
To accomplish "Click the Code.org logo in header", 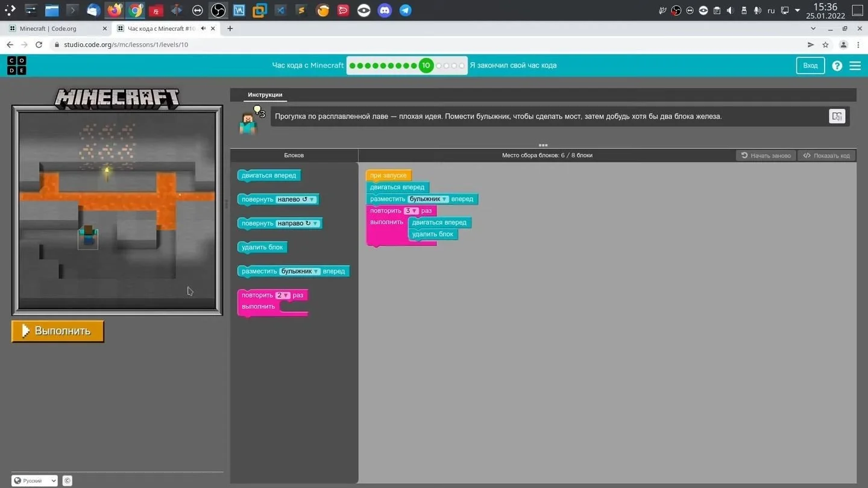I will point(17,65).
